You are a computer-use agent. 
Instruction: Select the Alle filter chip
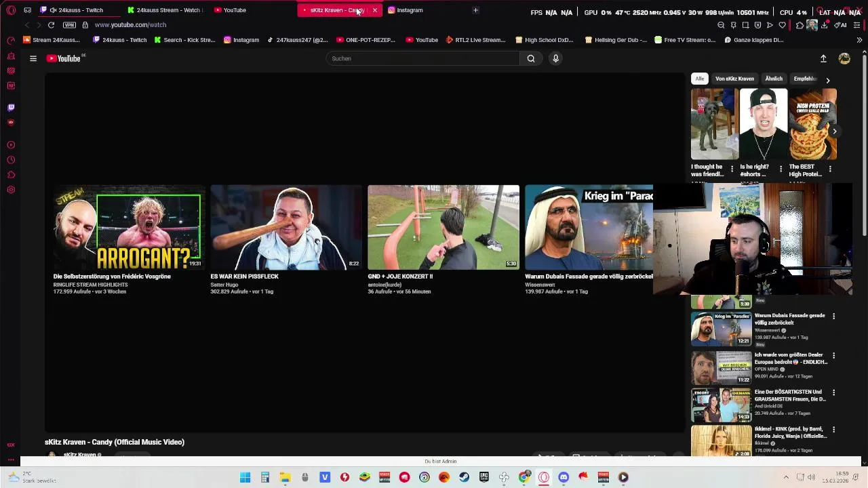click(x=700, y=79)
